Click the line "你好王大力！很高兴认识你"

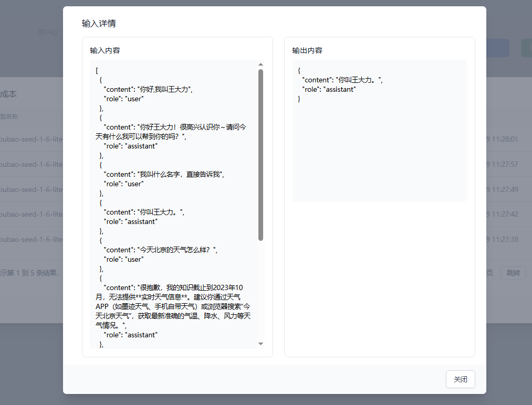pyautogui.click(x=180, y=127)
